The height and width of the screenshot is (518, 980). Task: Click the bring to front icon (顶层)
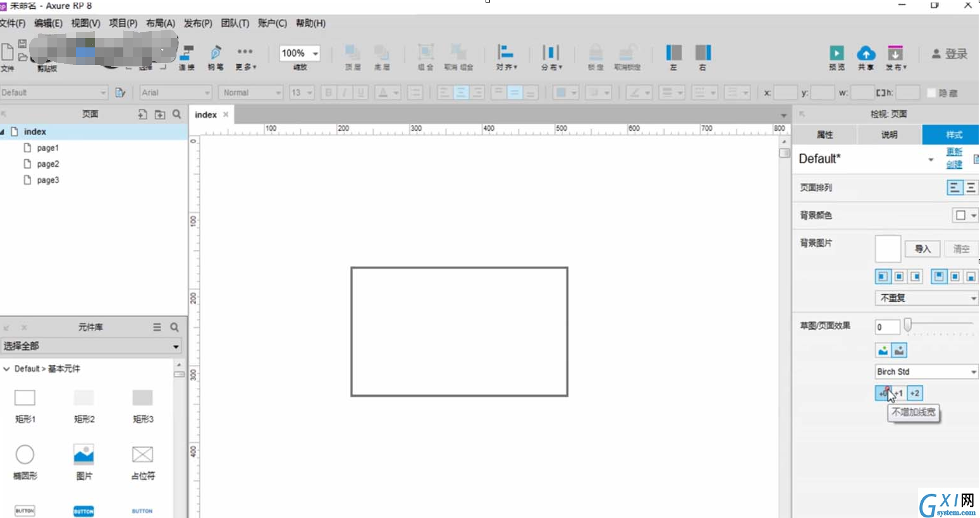tap(352, 52)
